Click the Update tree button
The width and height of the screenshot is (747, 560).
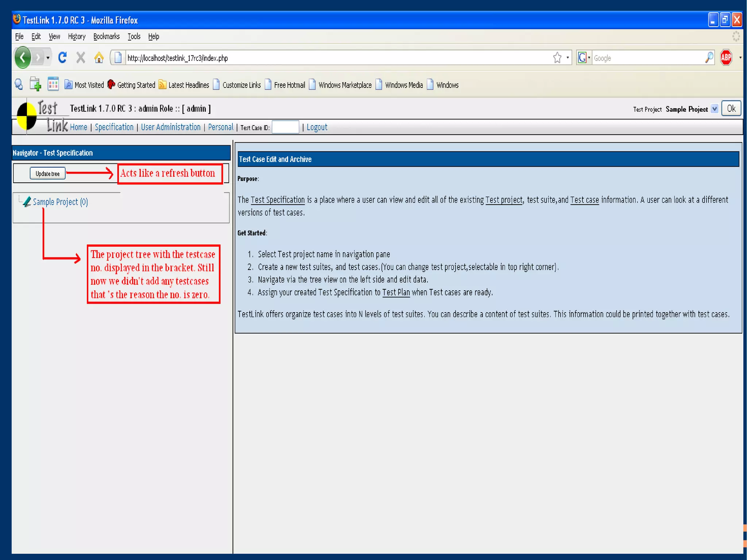pos(47,174)
